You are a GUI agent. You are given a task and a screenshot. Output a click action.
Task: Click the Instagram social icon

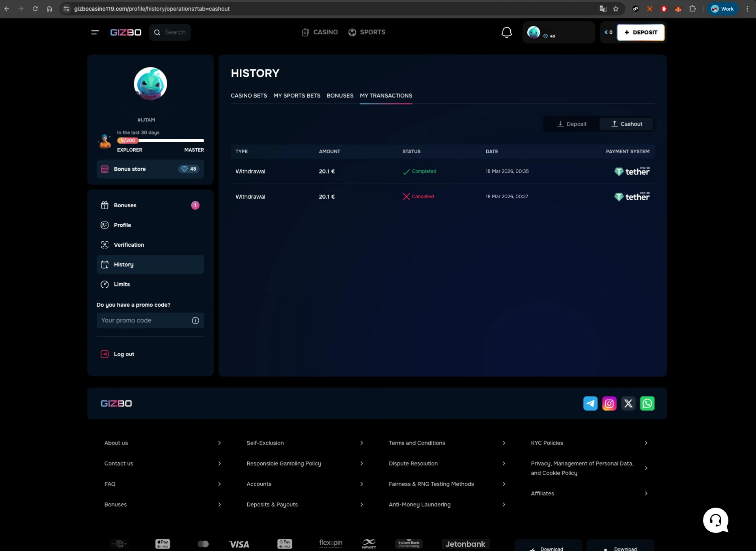click(x=609, y=403)
